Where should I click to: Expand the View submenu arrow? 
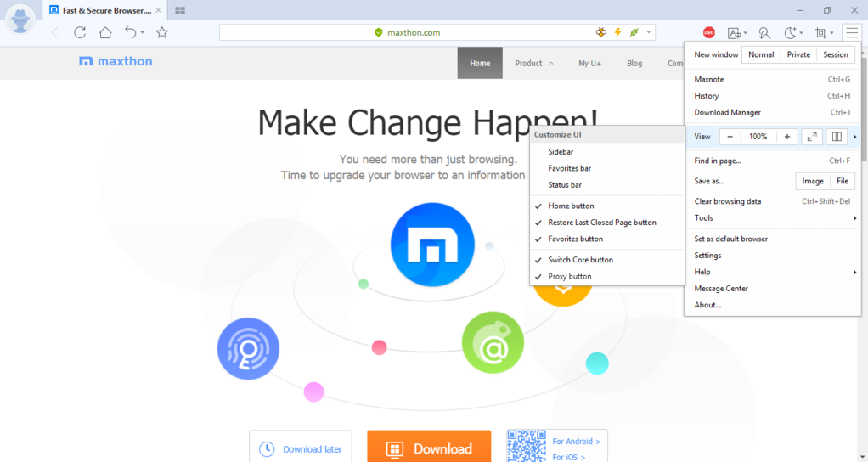pyautogui.click(x=854, y=137)
